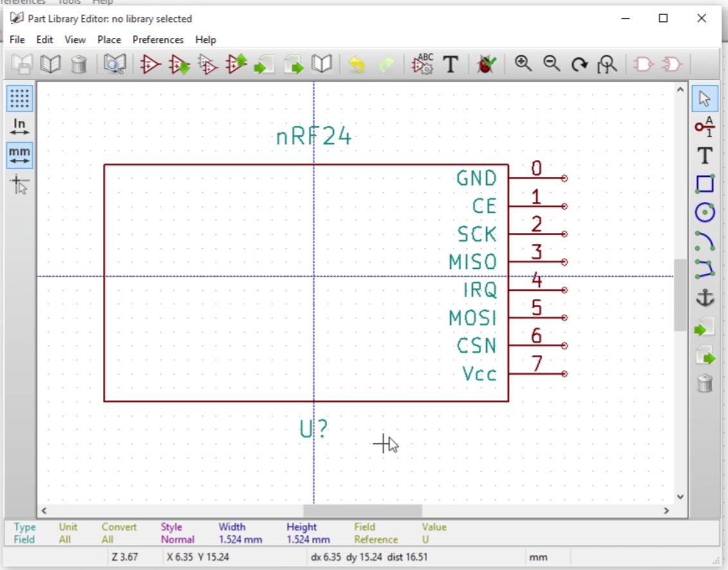Click the horizontal scrollbar left arrow
The width and height of the screenshot is (728, 570).
(x=44, y=511)
